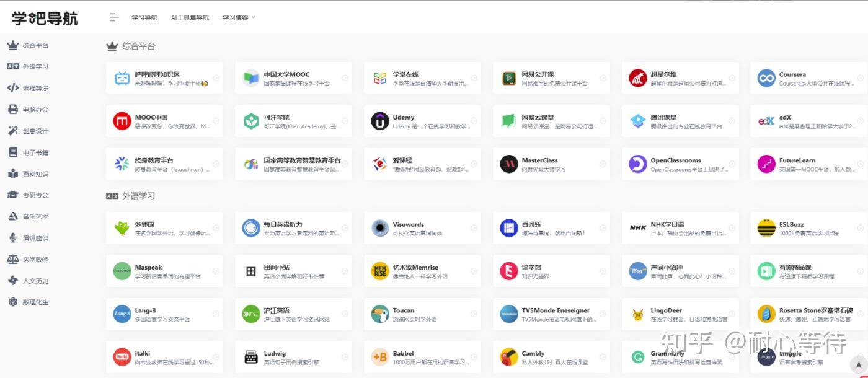Open the Toucan bird icon
The width and height of the screenshot is (868, 378).
point(380,314)
